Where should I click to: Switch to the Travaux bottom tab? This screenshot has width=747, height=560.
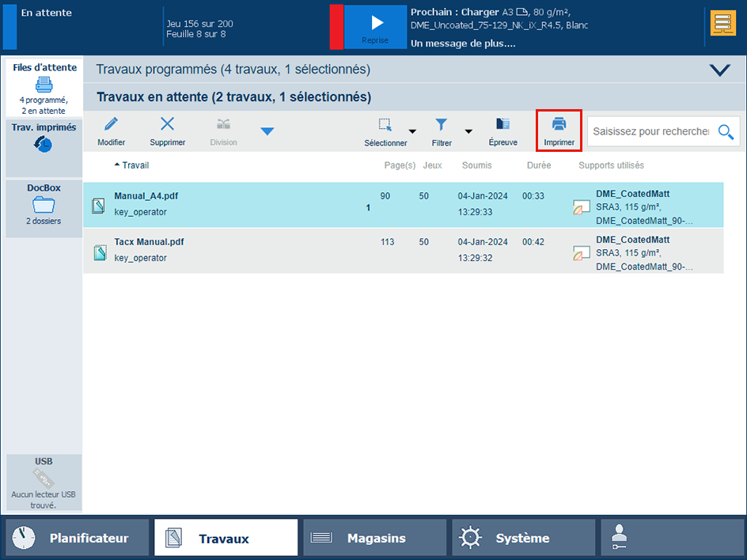click(x=226, y=538)
